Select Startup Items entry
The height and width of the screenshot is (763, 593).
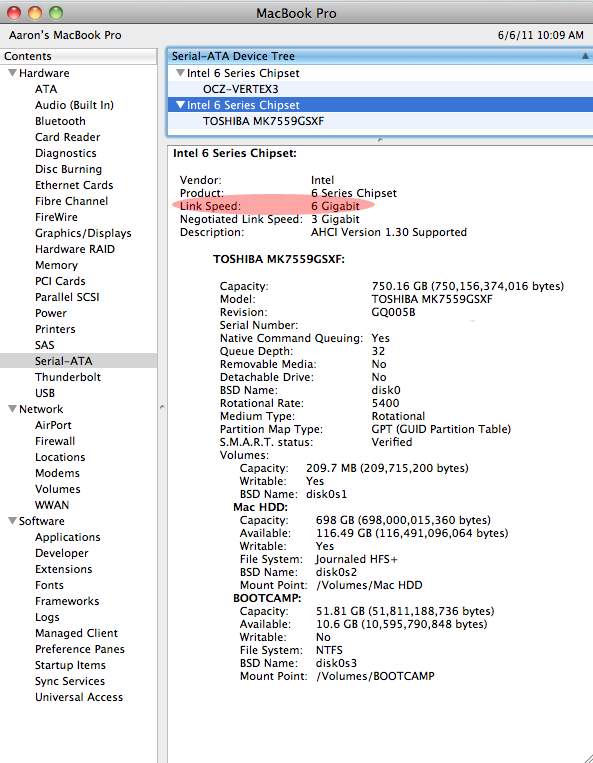coord(70,665)
